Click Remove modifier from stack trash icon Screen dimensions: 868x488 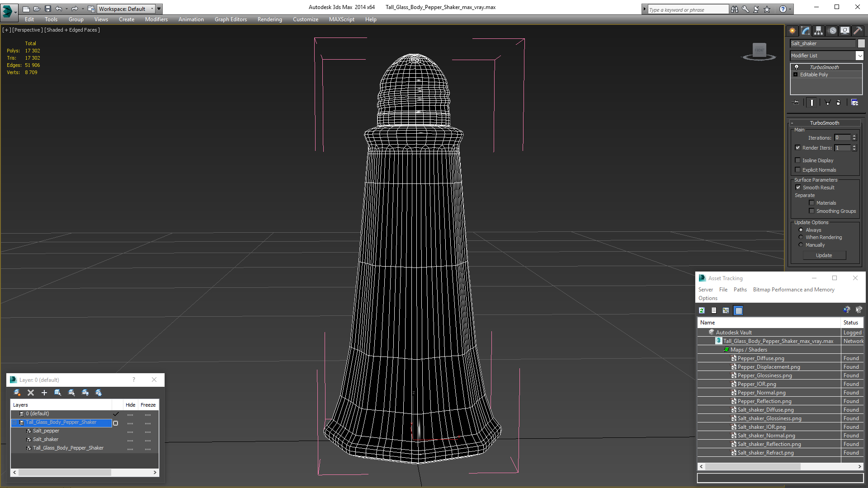tap(838, 103)
